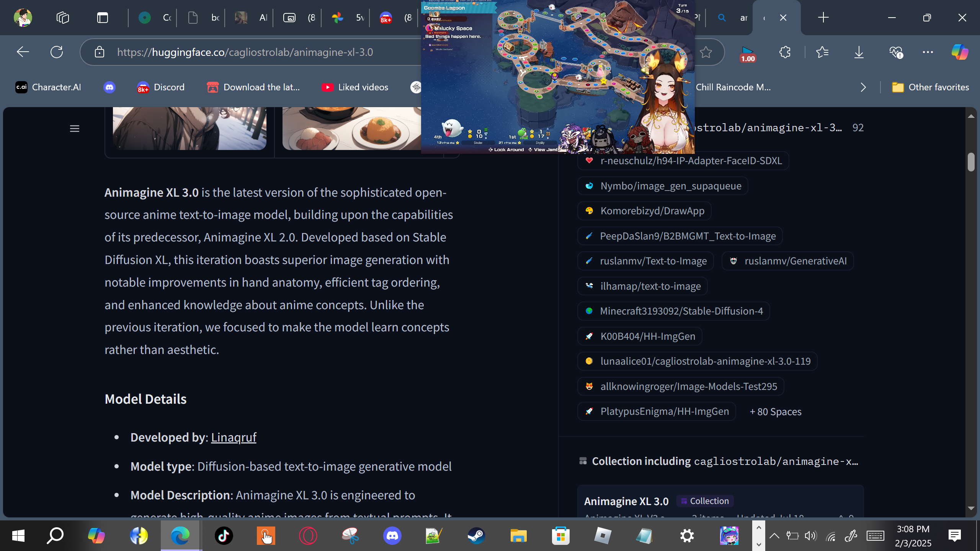Launch TikTok from the taskbar
Viewport: 980px width, 551px height.
224,536
